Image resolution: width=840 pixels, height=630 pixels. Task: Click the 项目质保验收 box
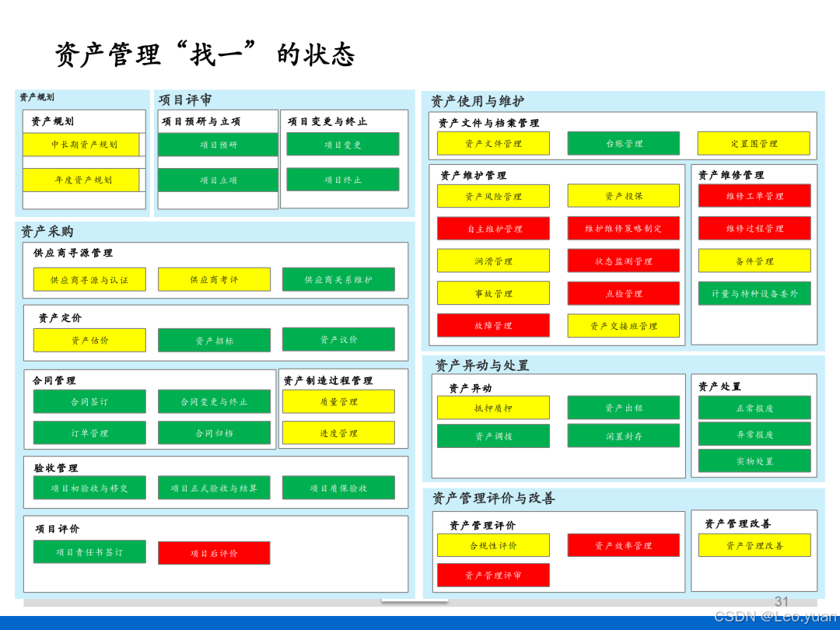[x=338, y=488]
